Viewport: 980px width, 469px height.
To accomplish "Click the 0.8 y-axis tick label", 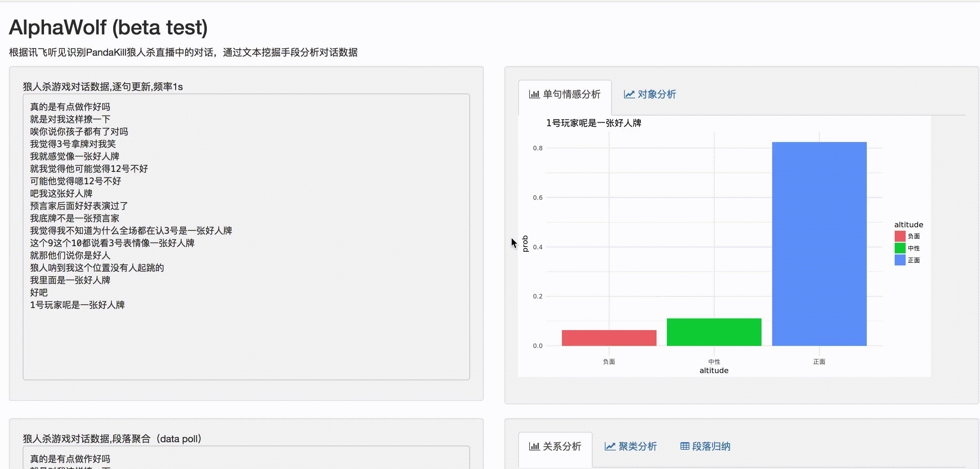I will tap(537, 148).
